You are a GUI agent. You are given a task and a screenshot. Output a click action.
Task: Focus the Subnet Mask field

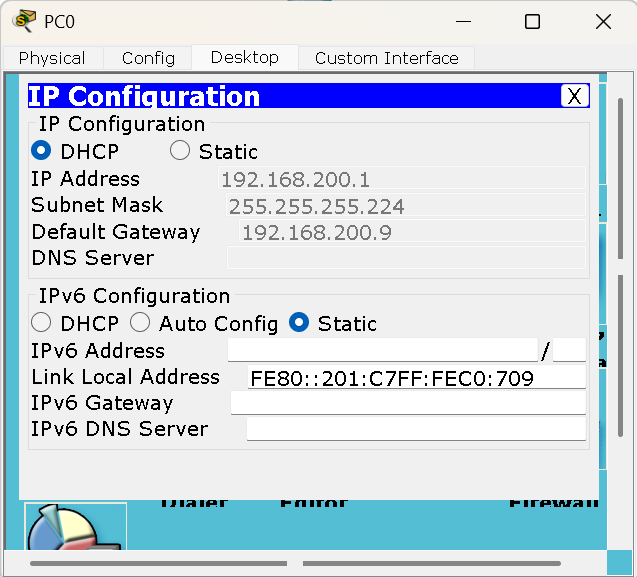(405, 206)
